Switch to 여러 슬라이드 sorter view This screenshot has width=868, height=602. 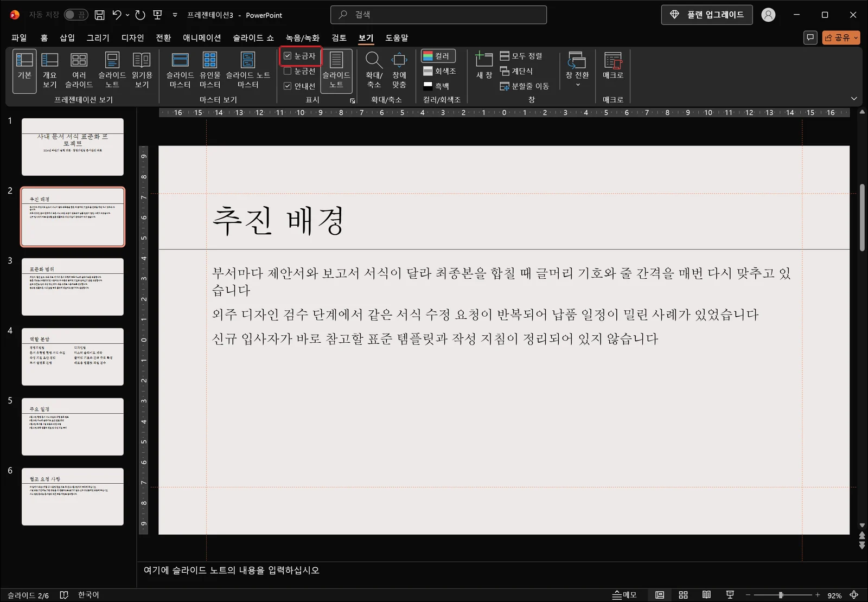79,71
